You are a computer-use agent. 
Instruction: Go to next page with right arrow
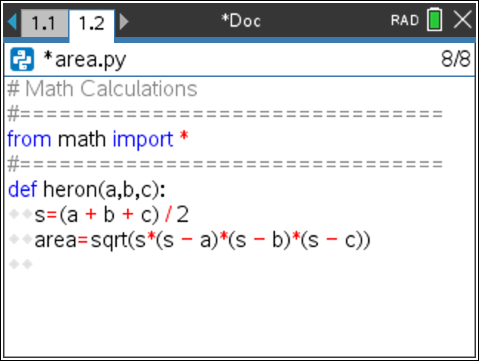tap(124, 21)
